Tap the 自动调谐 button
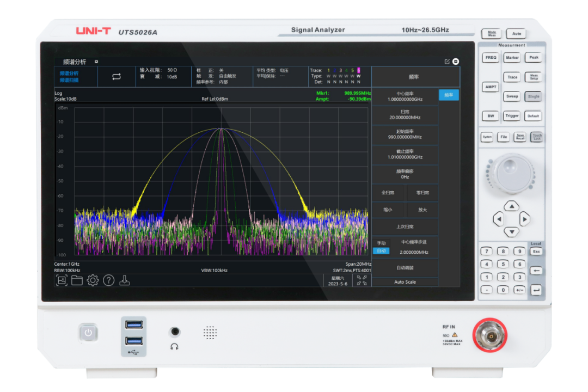This screenshot has width=588, height=392. pos(405,268)
